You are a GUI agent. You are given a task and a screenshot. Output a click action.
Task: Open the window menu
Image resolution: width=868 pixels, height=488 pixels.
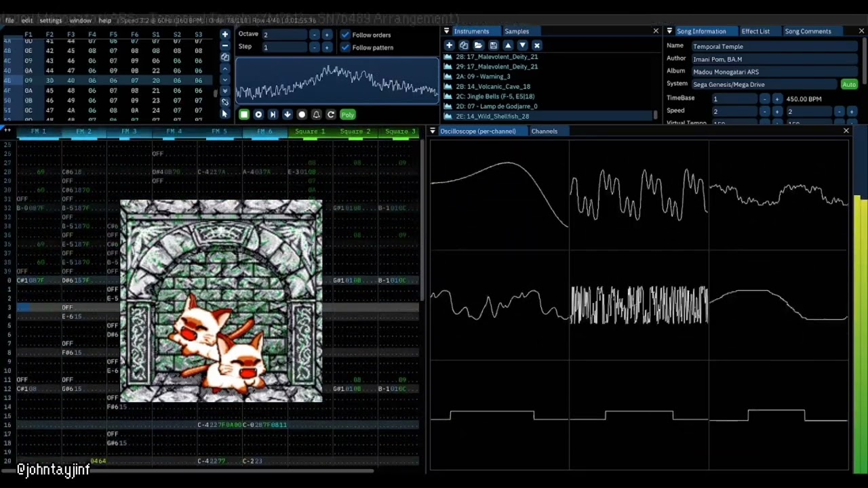pos(80,20)
